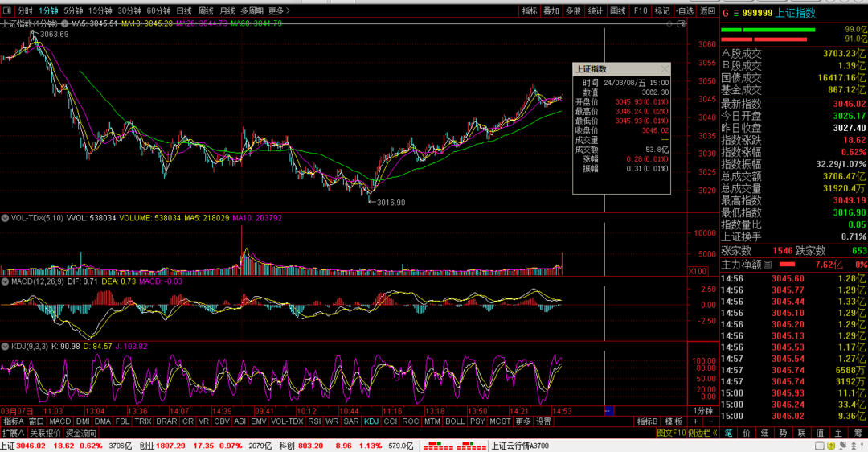This screenshot has height=452, width=868.
Task: Open the 指标A menu
Action: pos(14,421)
